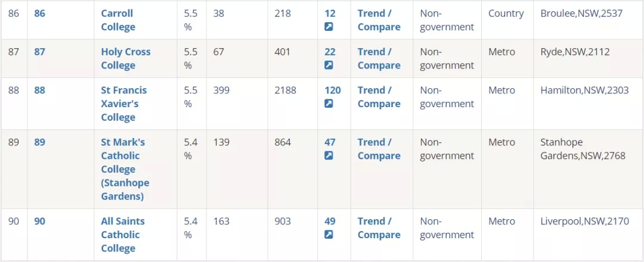644x262 pixels.
Task: Open external link icon under 120
Action: tap(329, 104)
